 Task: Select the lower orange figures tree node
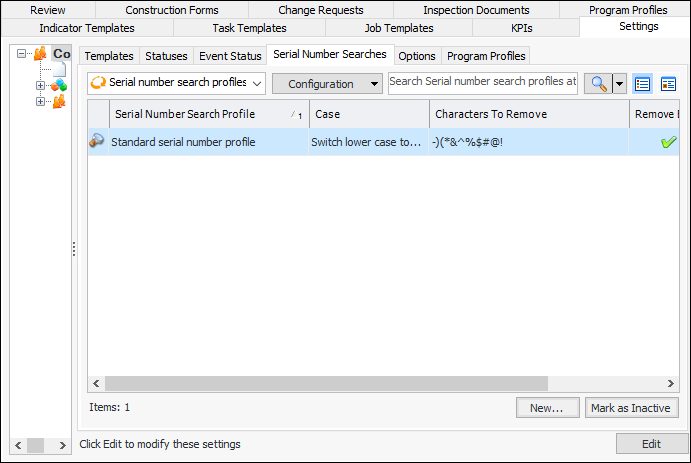(x=59, y=101)
